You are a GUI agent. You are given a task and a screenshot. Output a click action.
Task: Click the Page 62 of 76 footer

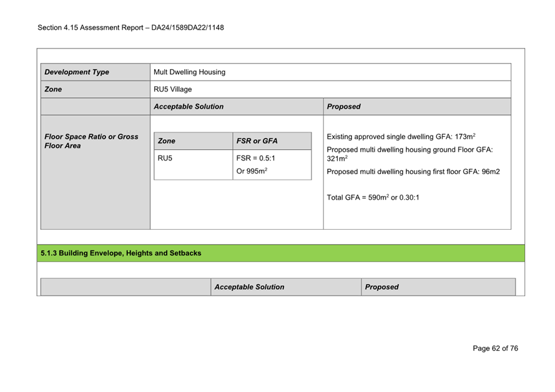pos(495,348)
